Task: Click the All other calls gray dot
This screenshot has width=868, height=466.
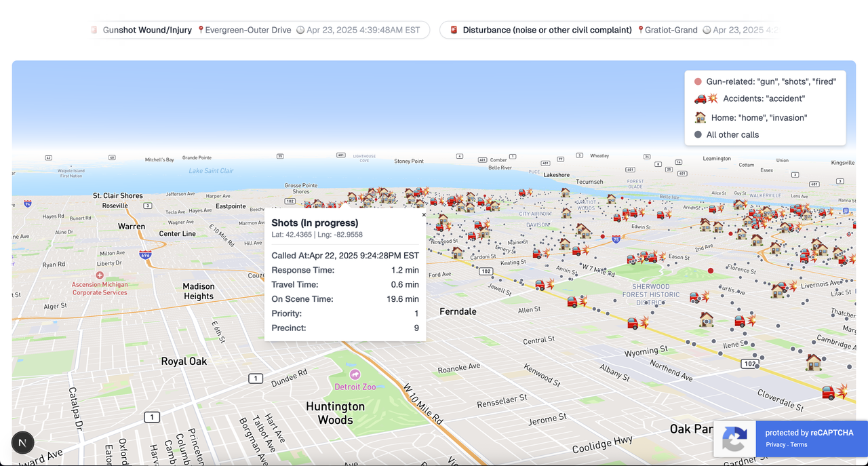Action: point(698,134)
